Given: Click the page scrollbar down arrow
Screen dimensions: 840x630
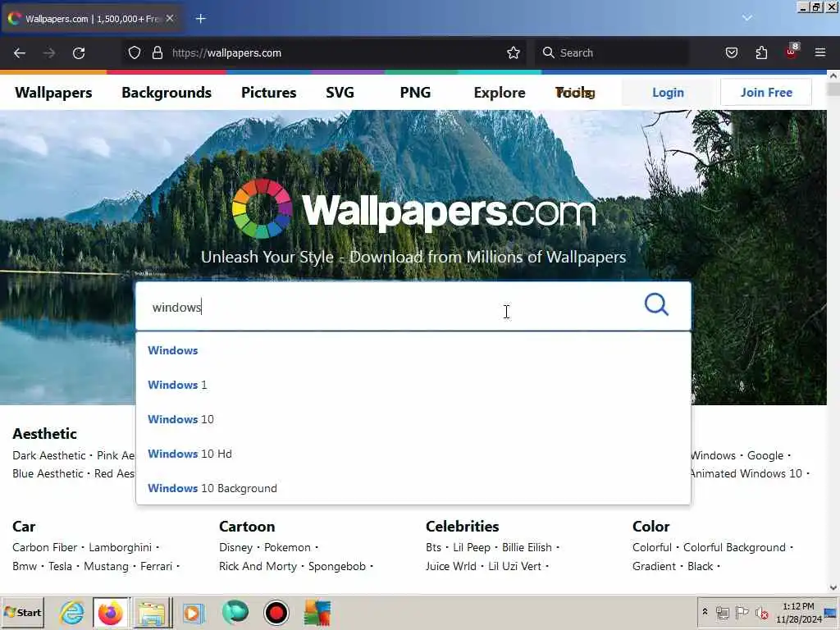Looking at the screenshot, I should 833,587.
